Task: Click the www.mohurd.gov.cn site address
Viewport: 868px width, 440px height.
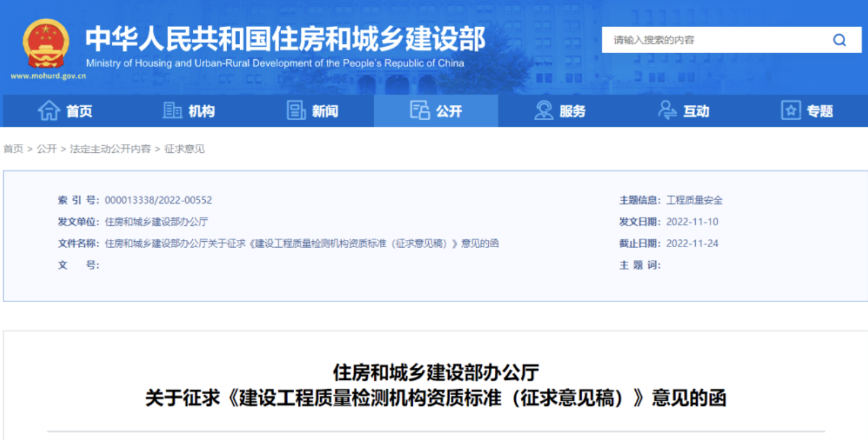Action: click(x=48, y=76)
